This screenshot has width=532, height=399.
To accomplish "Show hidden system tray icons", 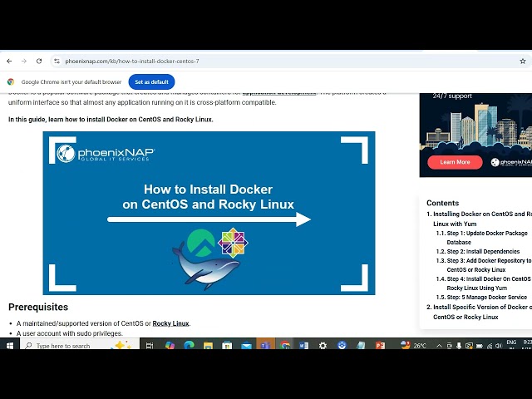I will pyautogui.click(x=439, y=346).
